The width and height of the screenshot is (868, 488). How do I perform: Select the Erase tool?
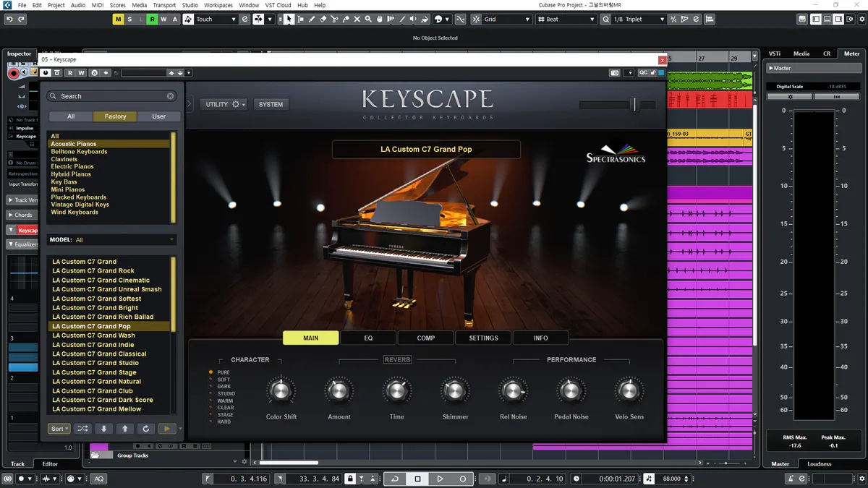(323, 20)
